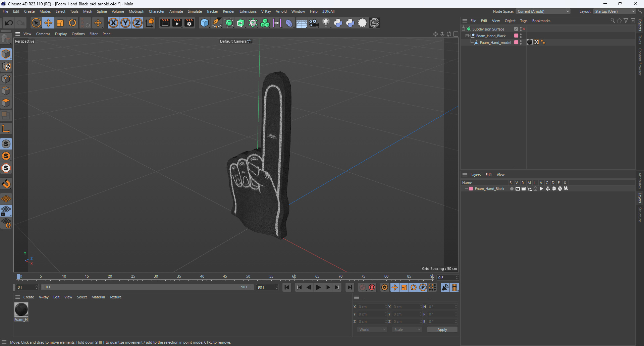
Task: Open the Material manager hamburger menu
Action: [x=18, y=297]
